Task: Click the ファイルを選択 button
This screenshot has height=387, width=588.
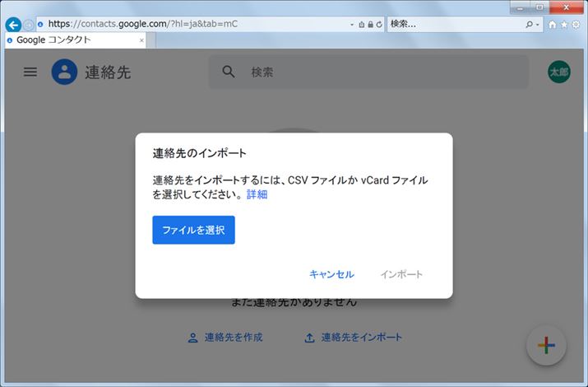Action: click(x=193, y=230)
